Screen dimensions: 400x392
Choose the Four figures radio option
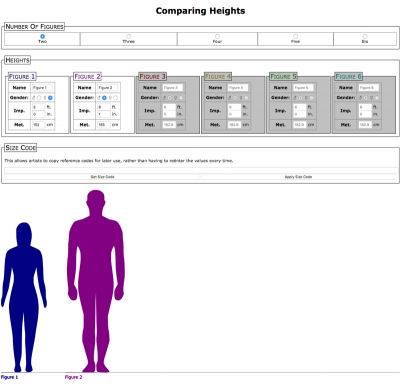point(217,36)
